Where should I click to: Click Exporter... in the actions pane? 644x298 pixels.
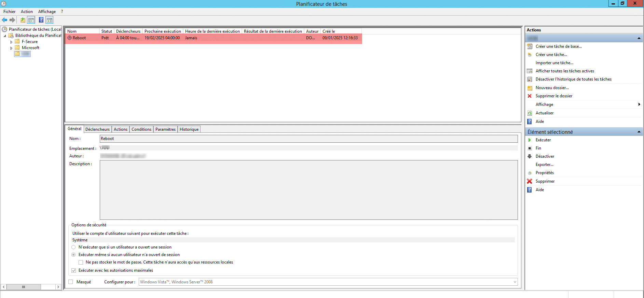(x=544, y=165)
